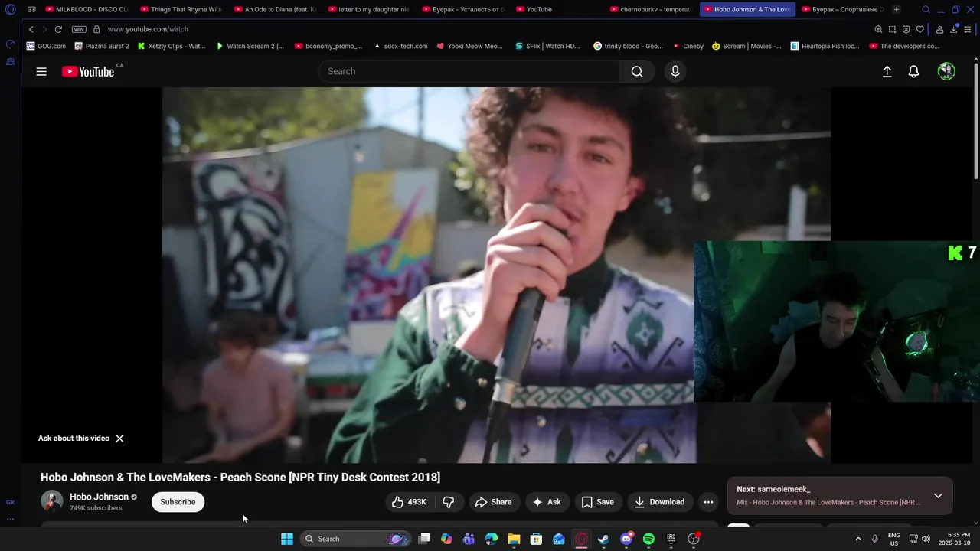980x551 pixels.
Task: Open a new tab with the plus button
Action: [x=897, y=10]
